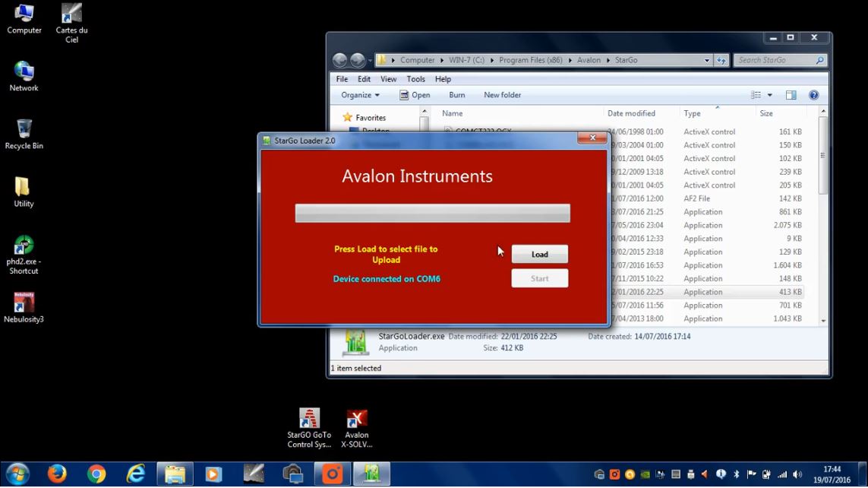Expand the arrow after Program Files (x86)
868x488 pixels.
pos(570,60)
